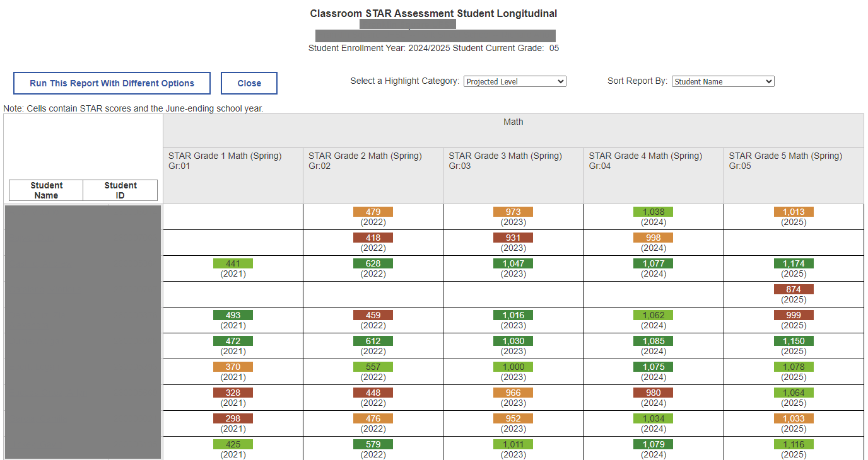Click Run This Report With Different Options

[112, 83]
